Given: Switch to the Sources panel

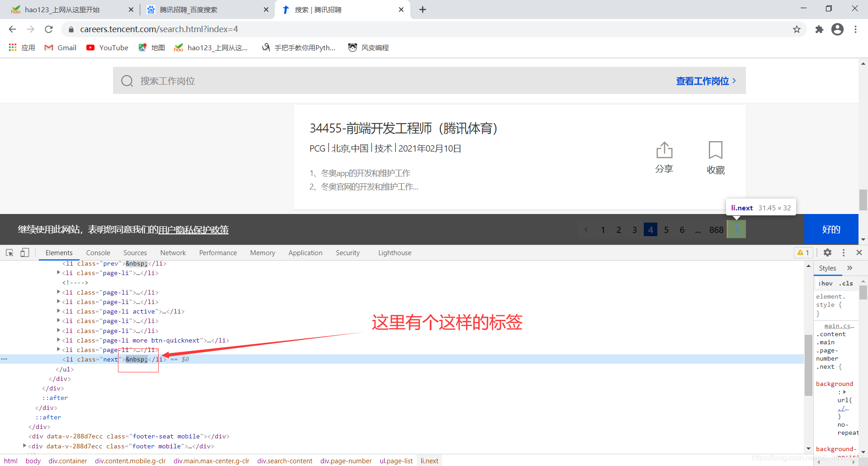Looking at the screenshot, I should 135,253.
